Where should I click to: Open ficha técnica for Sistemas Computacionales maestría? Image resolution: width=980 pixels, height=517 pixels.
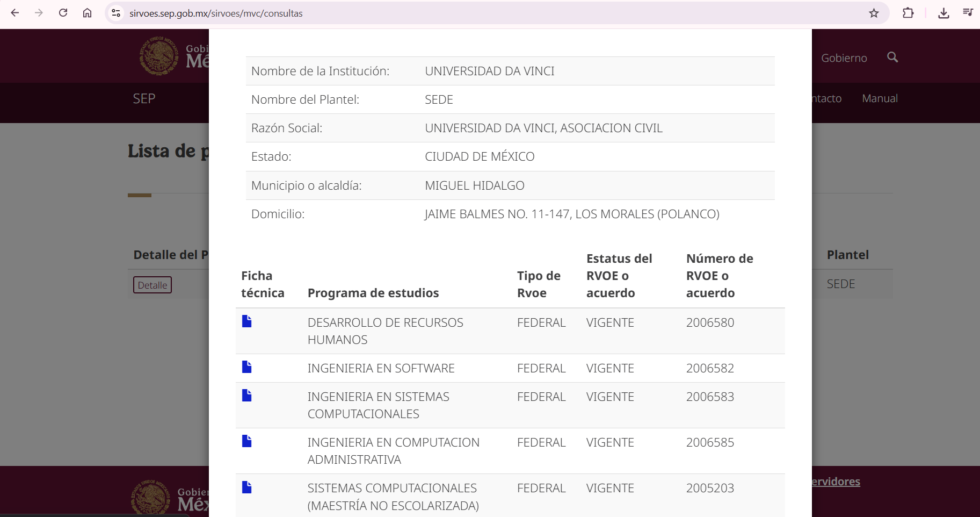click(x=246, y=487)
